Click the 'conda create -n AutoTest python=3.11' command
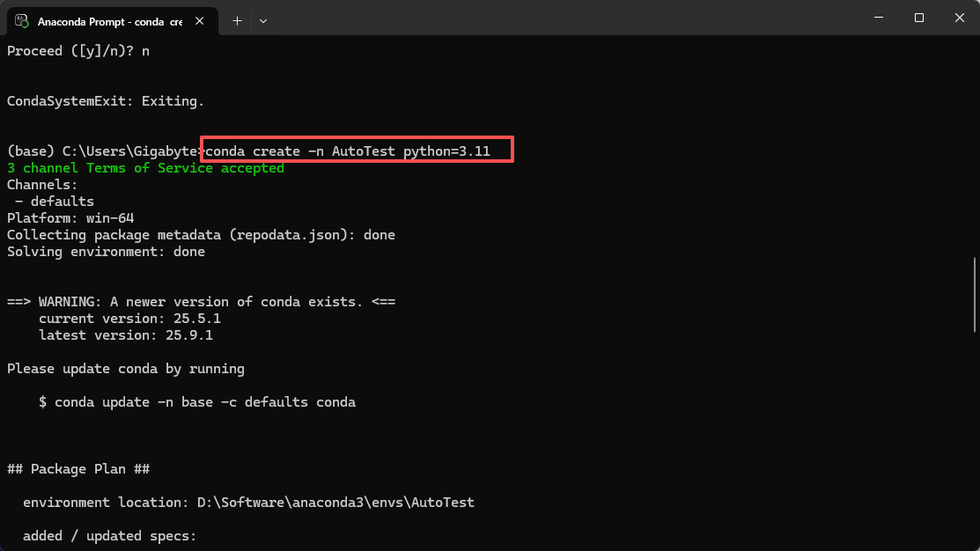 [348, 151]
